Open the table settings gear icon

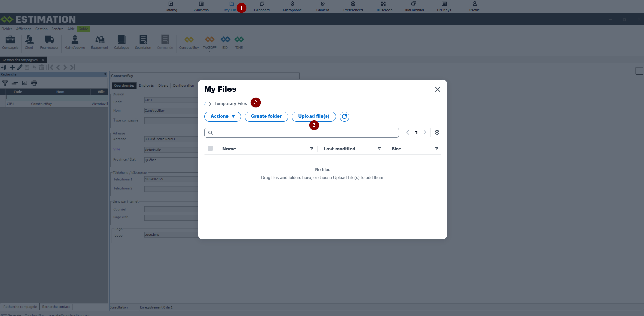pos(437,132)
